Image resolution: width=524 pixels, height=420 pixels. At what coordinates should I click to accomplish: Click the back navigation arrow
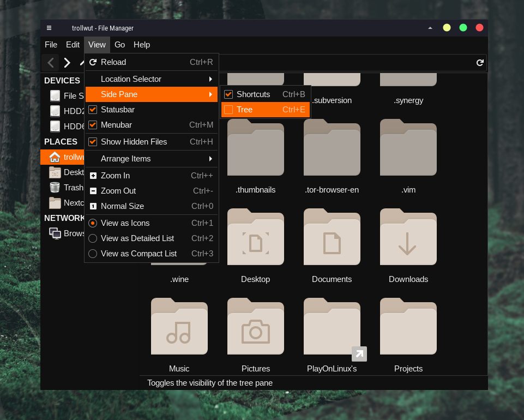[x=51, y=63]
